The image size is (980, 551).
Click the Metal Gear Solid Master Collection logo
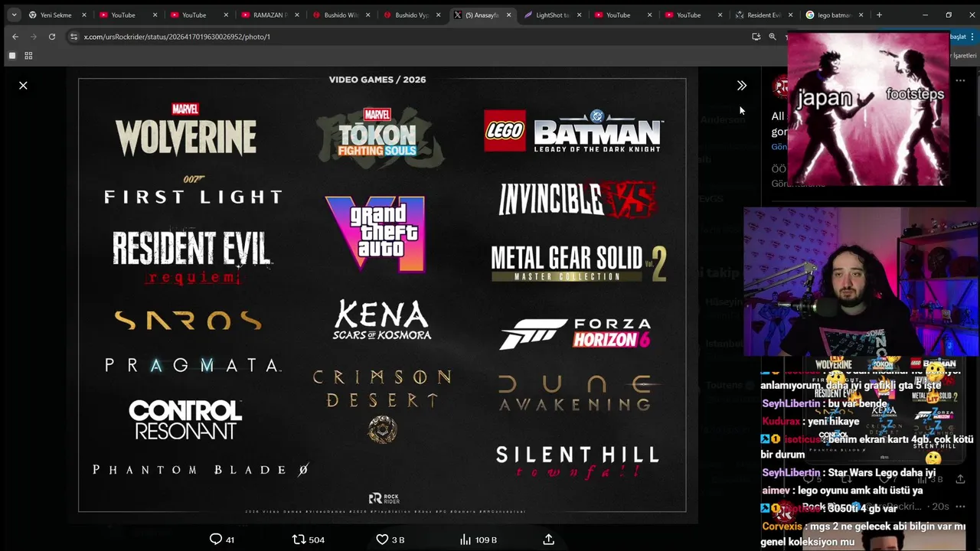578,263
